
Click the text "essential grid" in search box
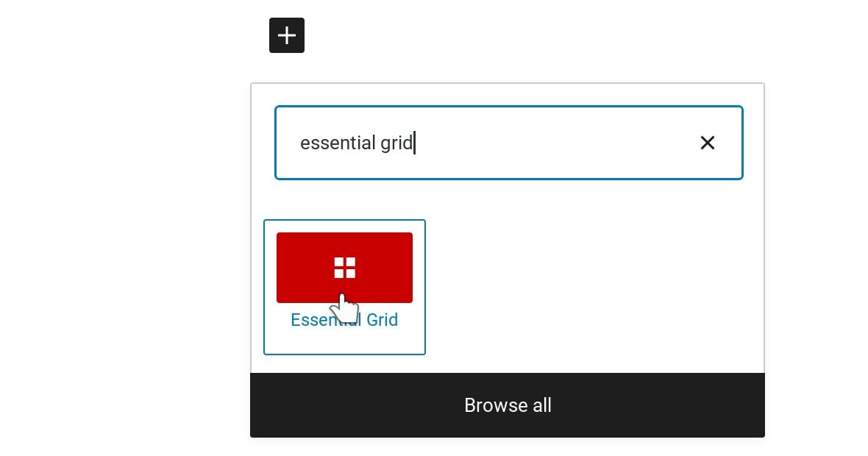[357, 143]
